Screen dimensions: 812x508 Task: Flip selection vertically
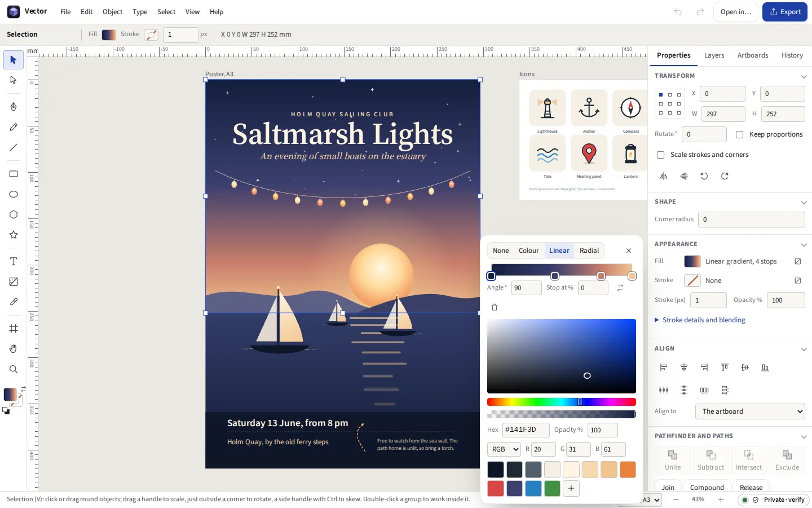click(x=684, y=176)
